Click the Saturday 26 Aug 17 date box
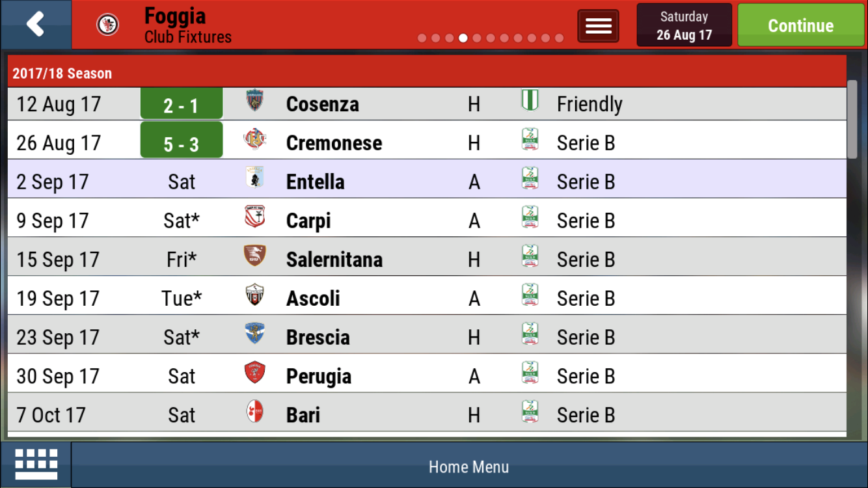 pos(685,25)
